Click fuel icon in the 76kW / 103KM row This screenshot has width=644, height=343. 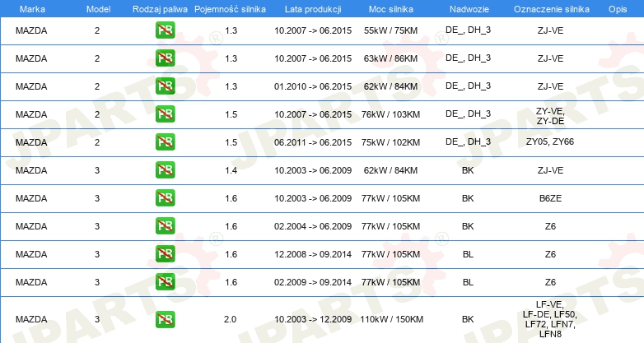[x=165, y=114]
